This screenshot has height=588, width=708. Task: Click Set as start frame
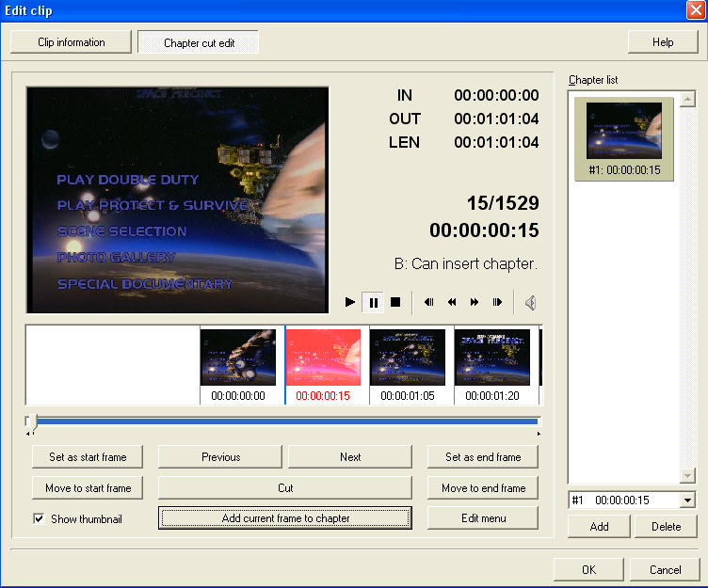coord(88,457)
